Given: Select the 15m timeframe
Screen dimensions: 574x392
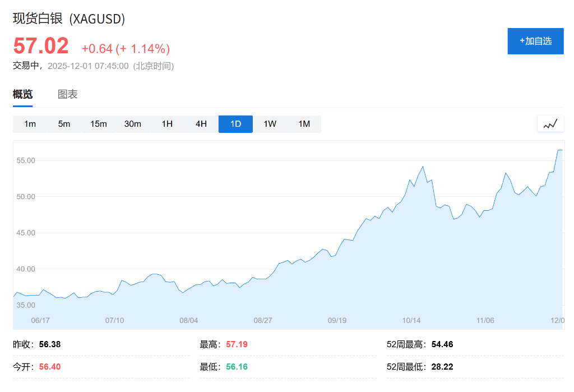Looking at the screenshot, I should [98, 124].
